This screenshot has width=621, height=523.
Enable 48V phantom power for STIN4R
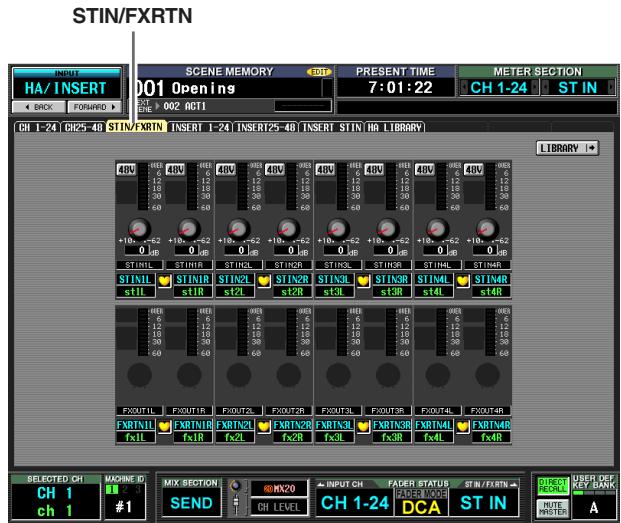[x=474, y=169]
